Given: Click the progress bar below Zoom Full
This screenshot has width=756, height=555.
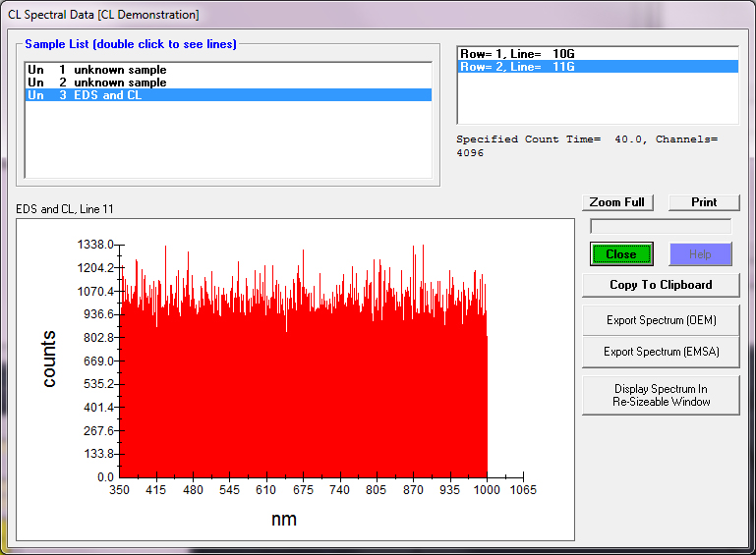Looking at the screenshot, I should (661, 227).
